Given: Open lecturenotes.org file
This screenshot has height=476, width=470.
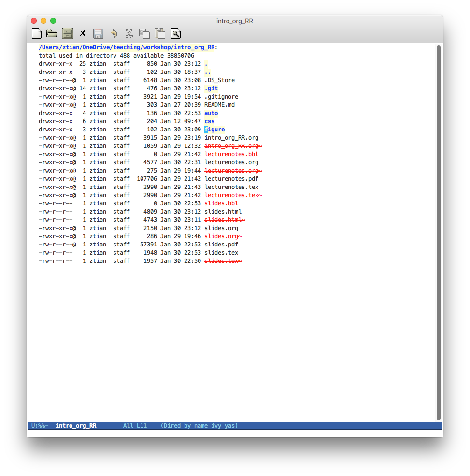Looking at the screenshot, I should tap(231, 162).
